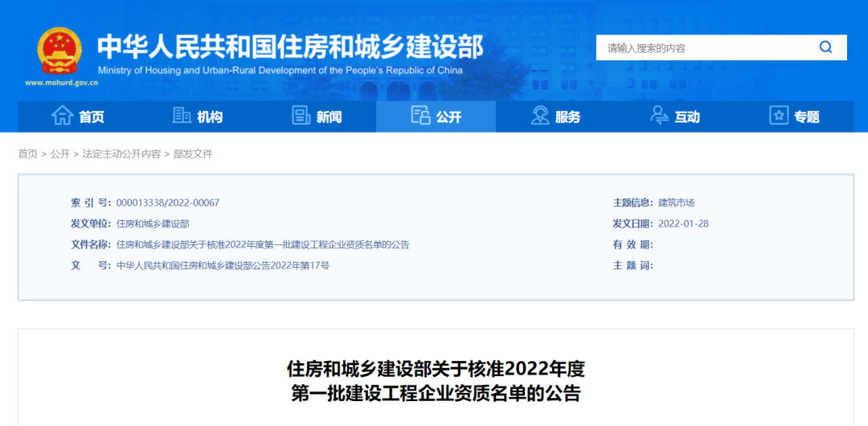Click the building icon beside 机构
The width and height of the screenshot is (868, 426).
pyautogui.click(x=182, y=116)
